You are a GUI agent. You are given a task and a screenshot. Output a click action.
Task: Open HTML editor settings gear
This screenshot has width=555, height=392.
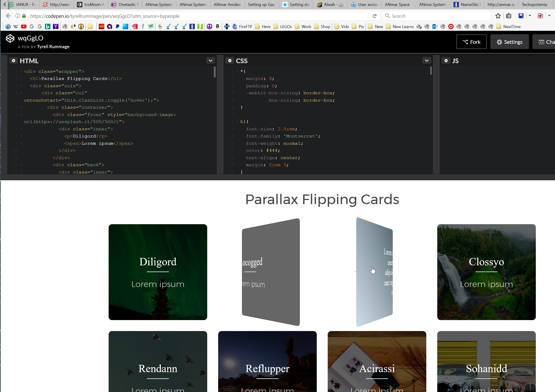coord(13,61)
